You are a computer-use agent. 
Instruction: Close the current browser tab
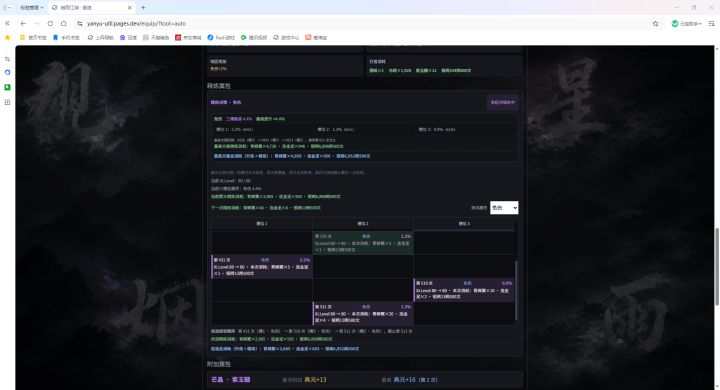[x=129, y=7]
